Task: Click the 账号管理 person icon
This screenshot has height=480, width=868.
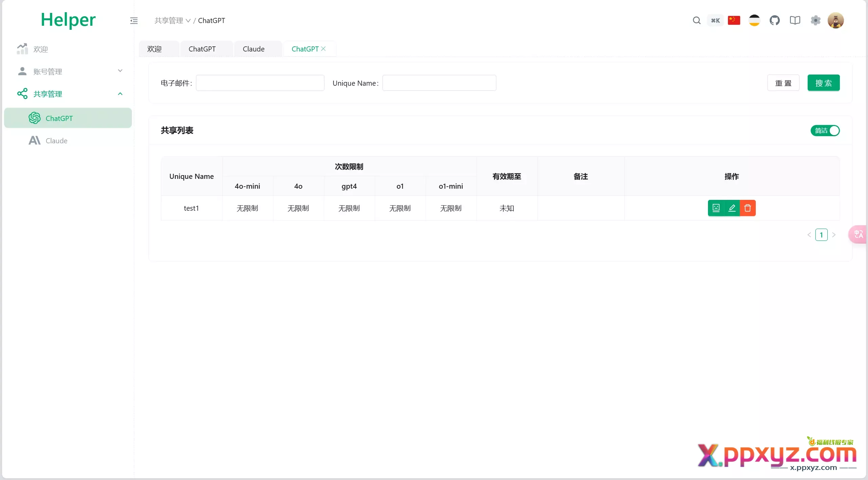Action: [22, 71]
